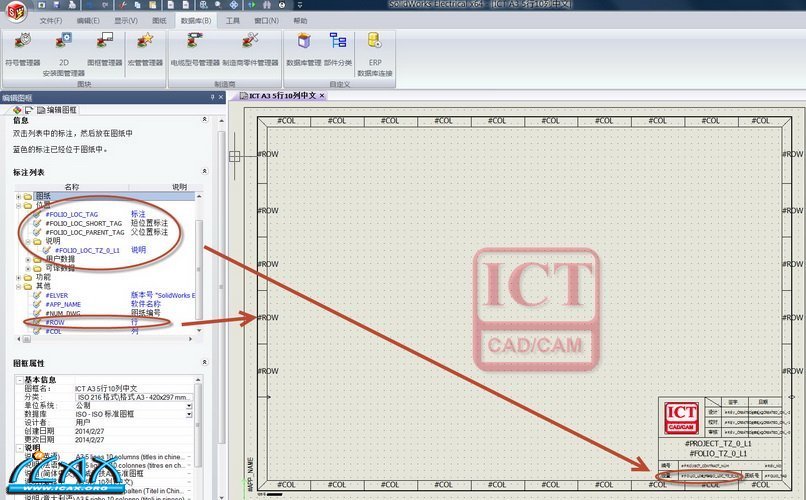Open the 文件(F) menu

[51, 21]
